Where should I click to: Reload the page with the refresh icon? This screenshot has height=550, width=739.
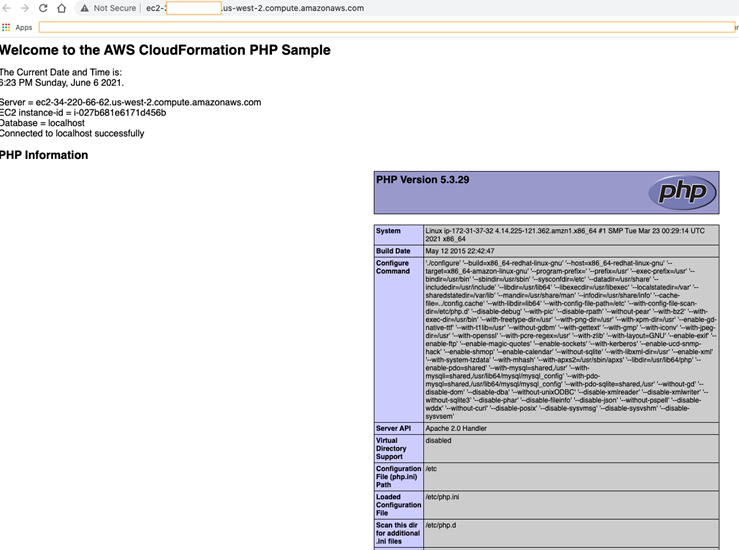click(43, 8)
